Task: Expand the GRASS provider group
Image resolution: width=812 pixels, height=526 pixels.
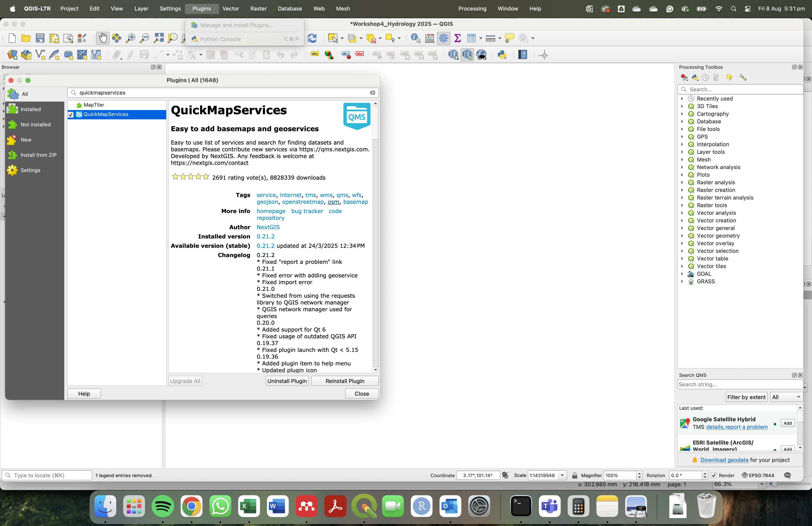Action: click(x=682, y=282)
